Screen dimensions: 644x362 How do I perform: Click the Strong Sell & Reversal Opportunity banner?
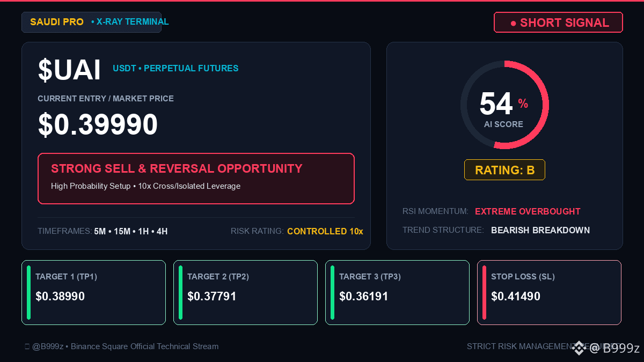tap(196, 179)
